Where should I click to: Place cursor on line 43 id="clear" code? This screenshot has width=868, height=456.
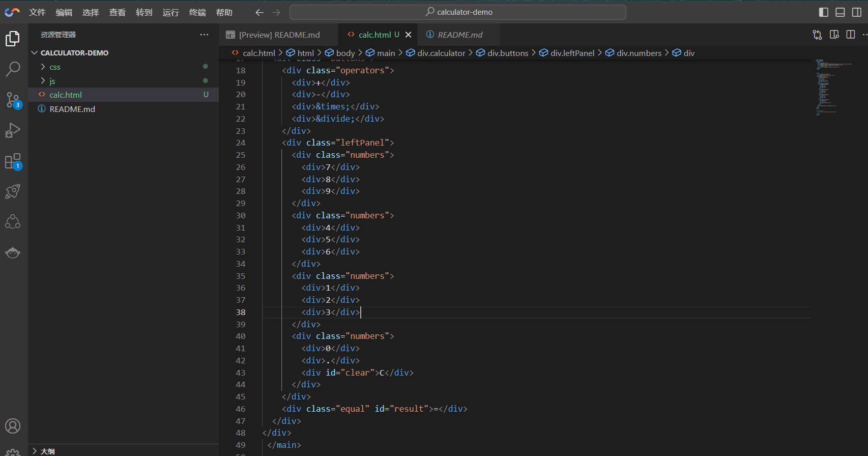pyautogui.click(x=350, y=373)
